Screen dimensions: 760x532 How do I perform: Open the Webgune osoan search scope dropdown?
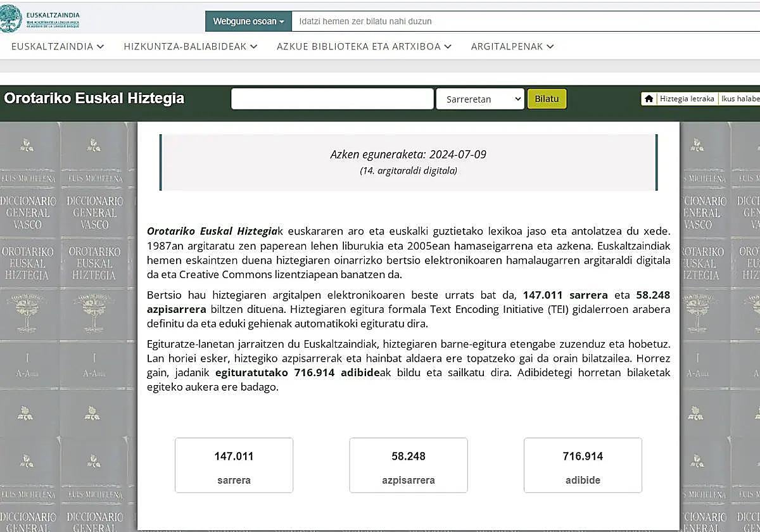coord(248,21)
